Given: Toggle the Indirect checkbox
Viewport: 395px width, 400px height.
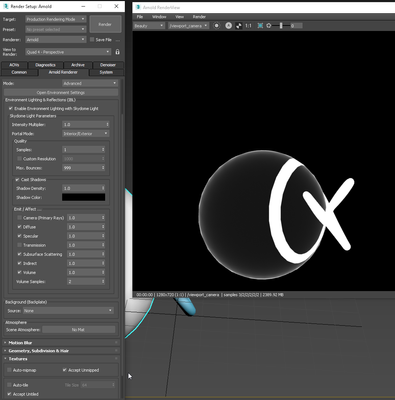Looking at the screenshot, I should 19,263.
